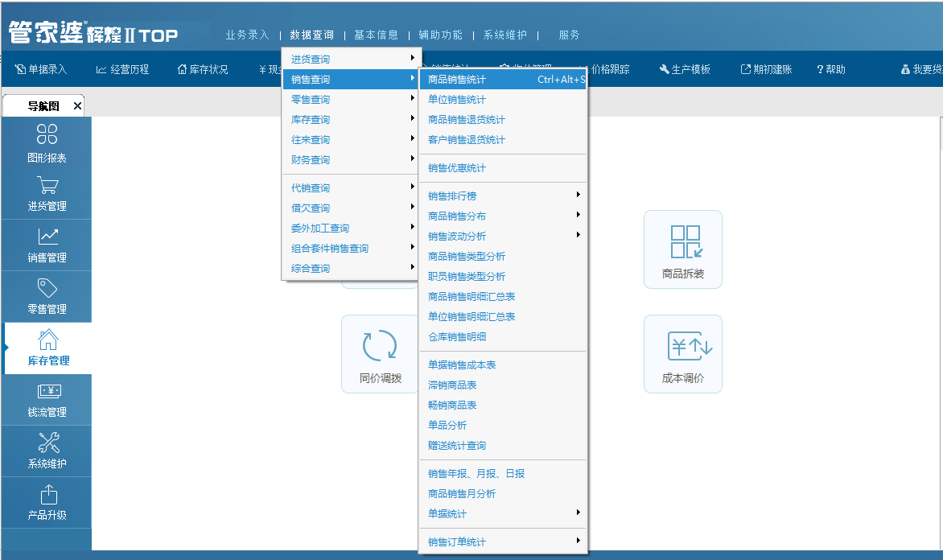
Task: Open 辅助功能 menu
Action: pyautogui.click(x=440, y=35)
